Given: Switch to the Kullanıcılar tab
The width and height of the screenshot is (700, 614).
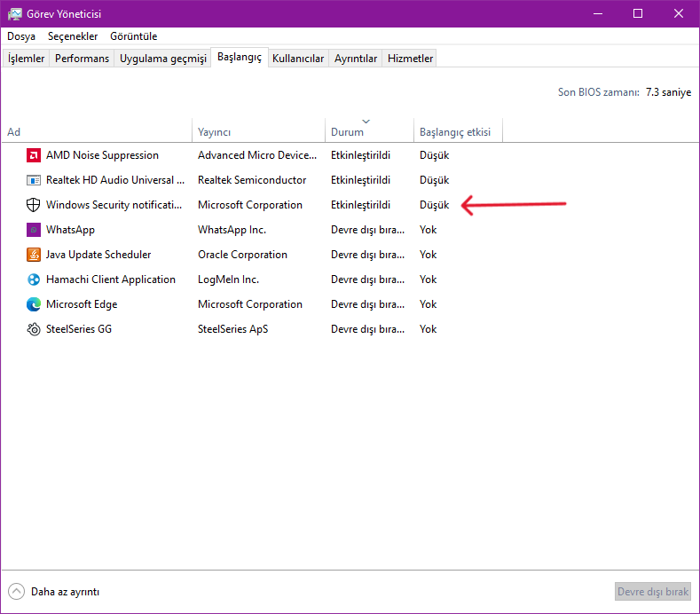Looking at the screenshot, I should pos(298,59).
